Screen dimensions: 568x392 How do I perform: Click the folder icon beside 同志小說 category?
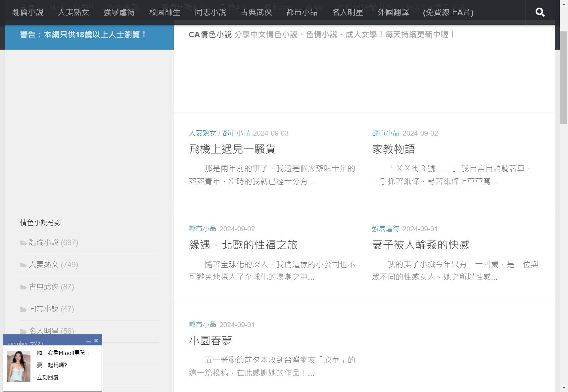point(23,309)
